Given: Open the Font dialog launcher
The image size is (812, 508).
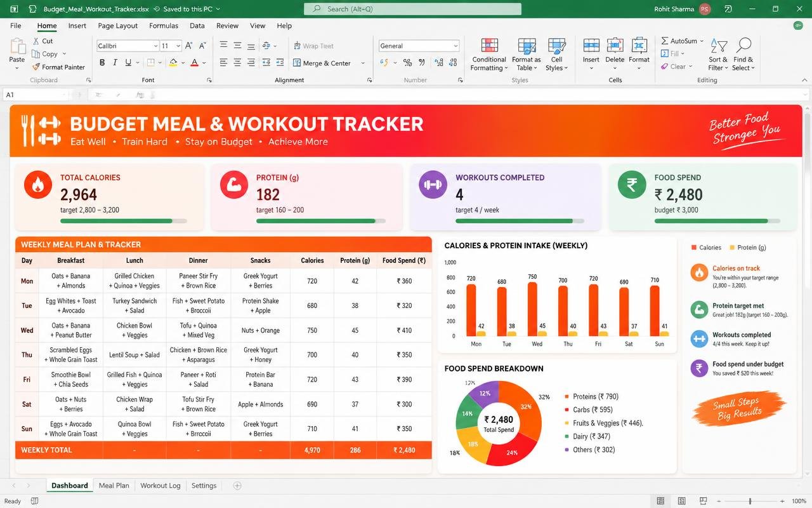Looking at the screenshot, I should click(x=210, y=81).
